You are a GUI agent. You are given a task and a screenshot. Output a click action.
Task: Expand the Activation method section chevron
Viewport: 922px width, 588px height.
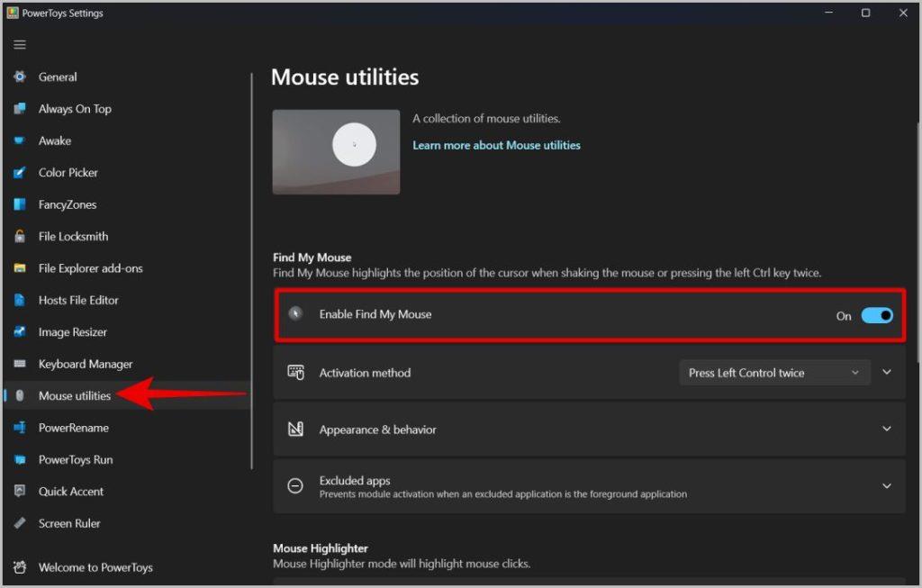click(887, 372)
